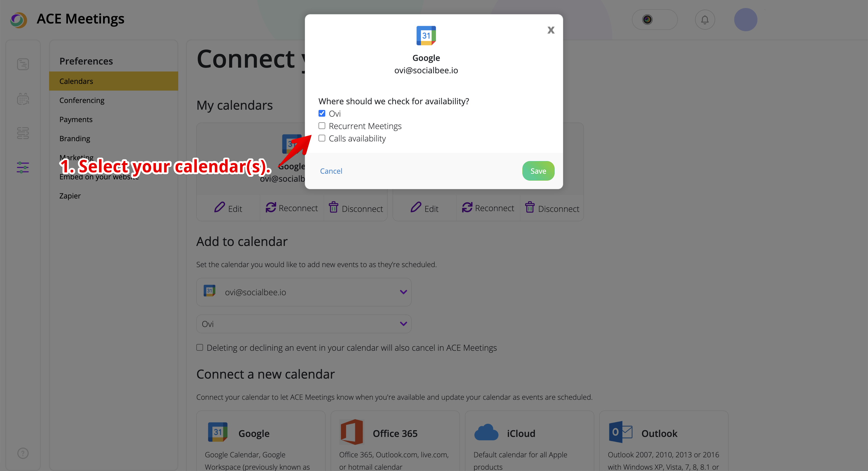This screenshot has height=471, width=868.
Task: Expand the ovi@socialbee.io account dropdown
Action: tap(304, 292)
